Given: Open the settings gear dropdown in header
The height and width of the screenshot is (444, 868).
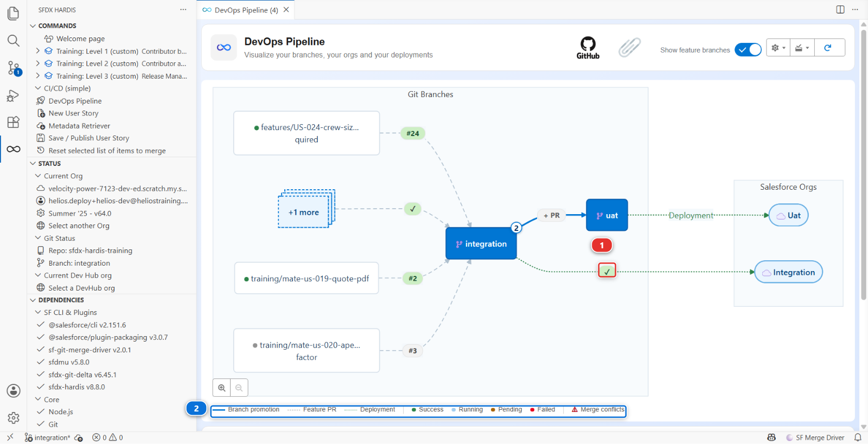Looking at the screenshot, I should coord(778,48).
